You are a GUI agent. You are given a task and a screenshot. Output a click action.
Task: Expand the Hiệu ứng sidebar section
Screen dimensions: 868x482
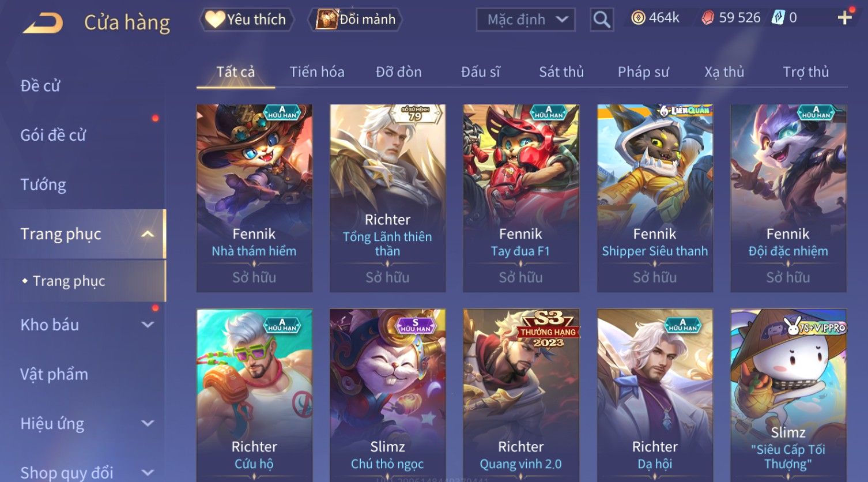pyautogui.click(x=148, y=423)
